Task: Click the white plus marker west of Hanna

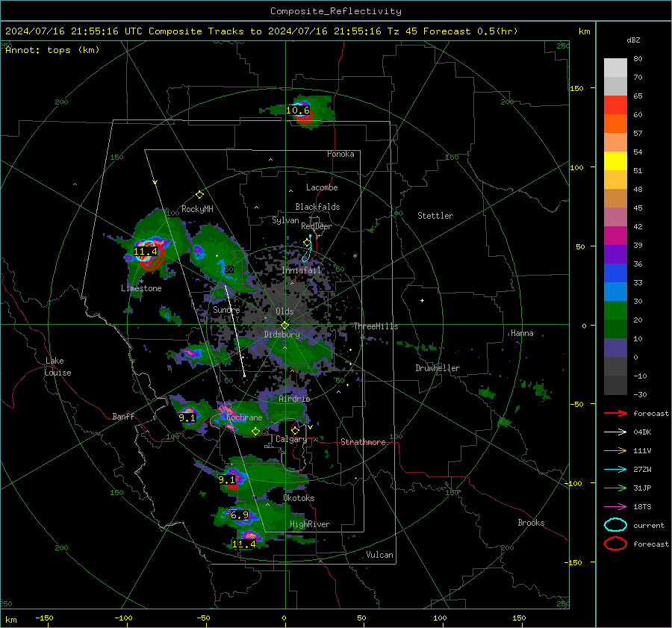Action: pyautogui.click(x=422, y=300)
